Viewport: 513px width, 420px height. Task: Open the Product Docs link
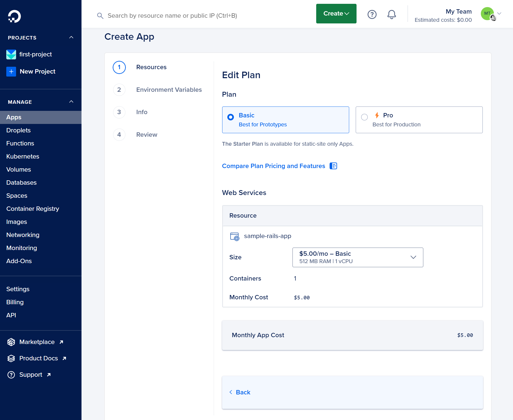pos(38,358)
